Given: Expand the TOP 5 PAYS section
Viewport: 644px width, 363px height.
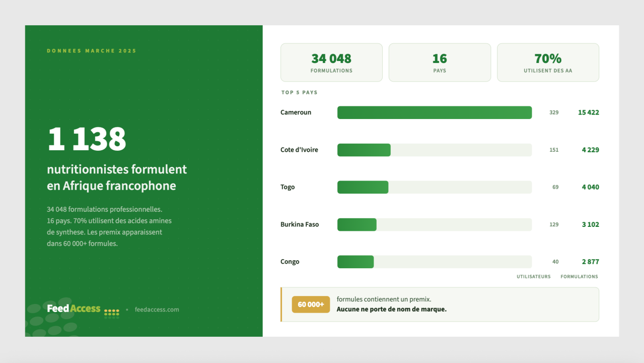Looking at the screenshot, I should (x=299, y=92).
